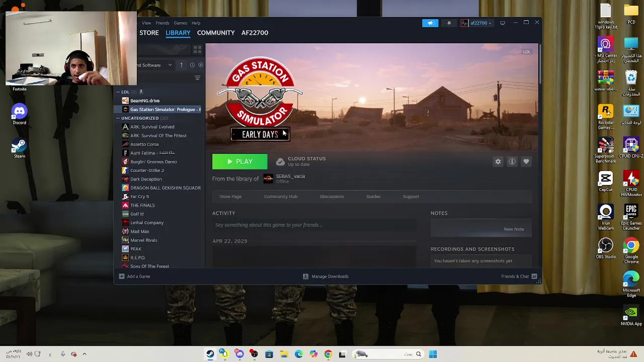Viewport: 644px width, 362px height.
Task: Open CapCut desktop icon
Action: pos(606,182)
